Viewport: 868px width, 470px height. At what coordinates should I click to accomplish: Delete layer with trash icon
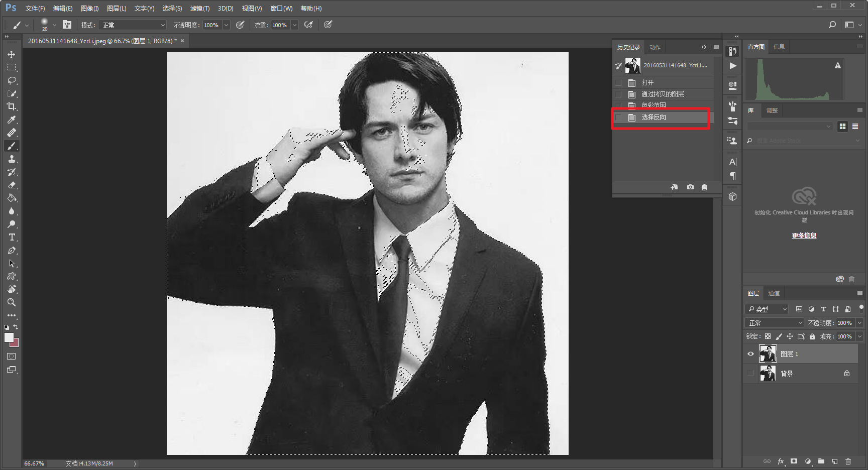(x=848, y=461)
